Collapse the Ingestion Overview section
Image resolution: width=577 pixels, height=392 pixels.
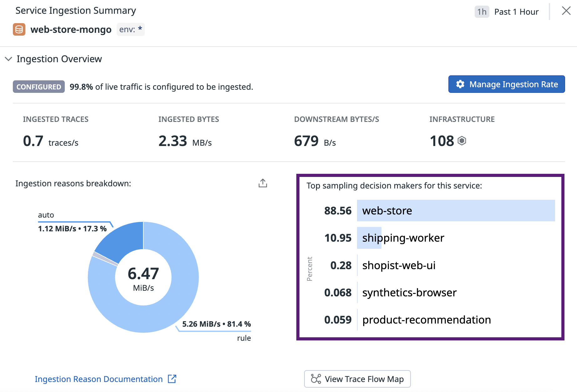tap(9, 59)
